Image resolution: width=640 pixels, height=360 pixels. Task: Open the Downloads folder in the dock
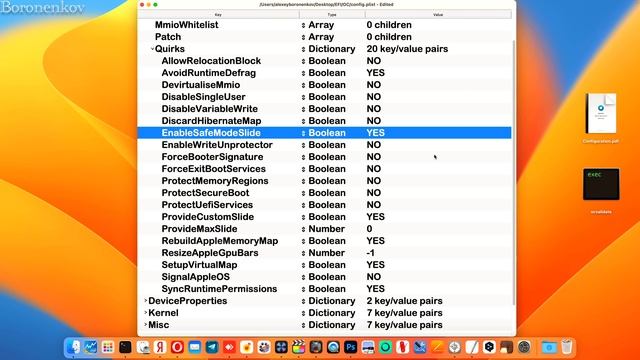pos(549,347)
